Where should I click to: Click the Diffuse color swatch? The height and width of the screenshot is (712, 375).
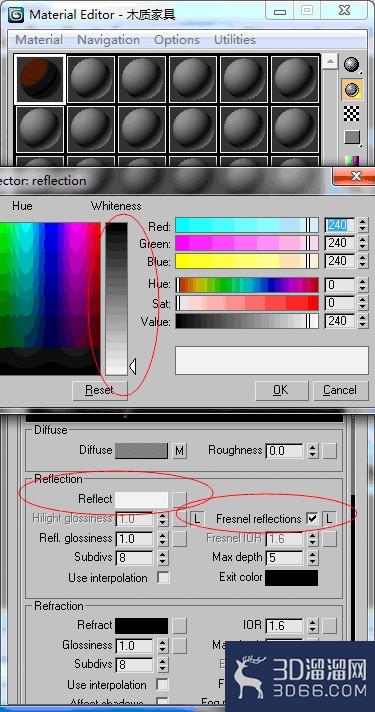[x=141, y=450]
